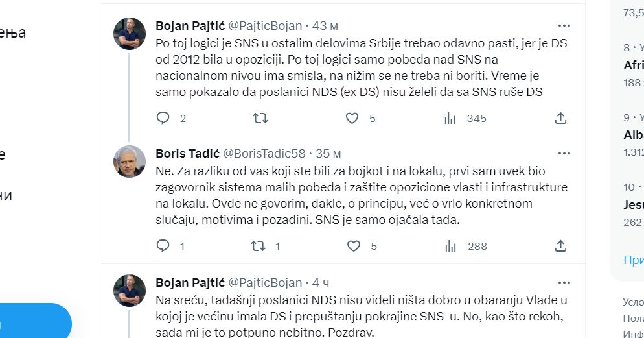Image resolution: width=644 pixels, height=338 pixels.
Task: Open more options on Bojan Pajtić's top tweet
Action: click(x=564, y=26)
